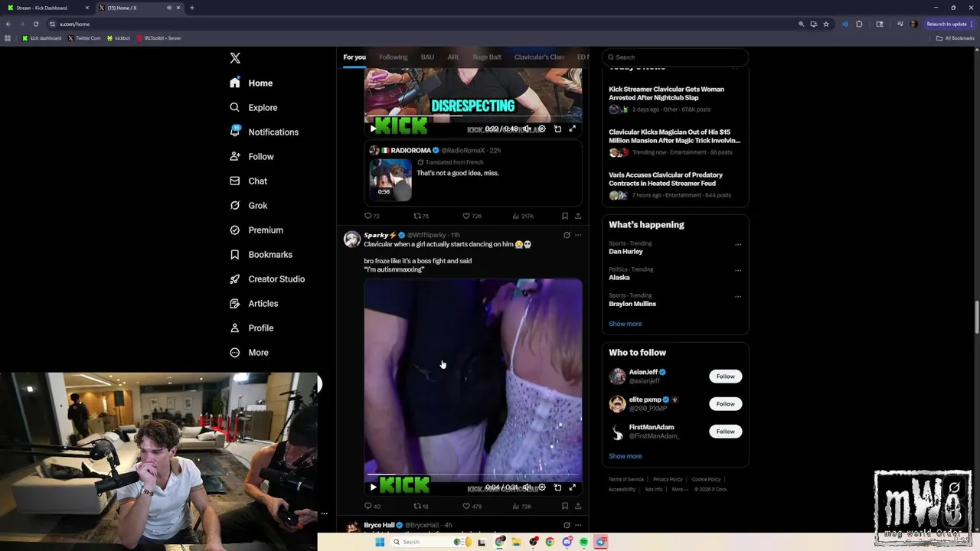Screen dimensions: 980x551
Task: Switch to the ARL timeline tab
Action: tap(453, 57)
